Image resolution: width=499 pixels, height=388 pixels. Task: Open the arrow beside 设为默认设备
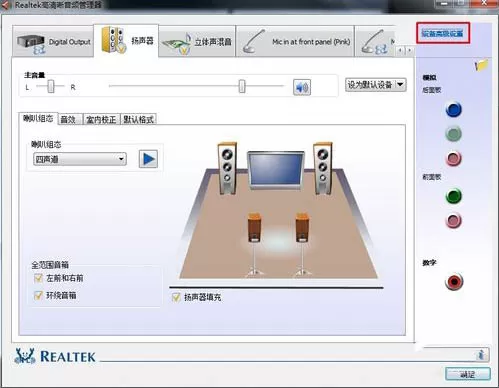click(400, 85)
